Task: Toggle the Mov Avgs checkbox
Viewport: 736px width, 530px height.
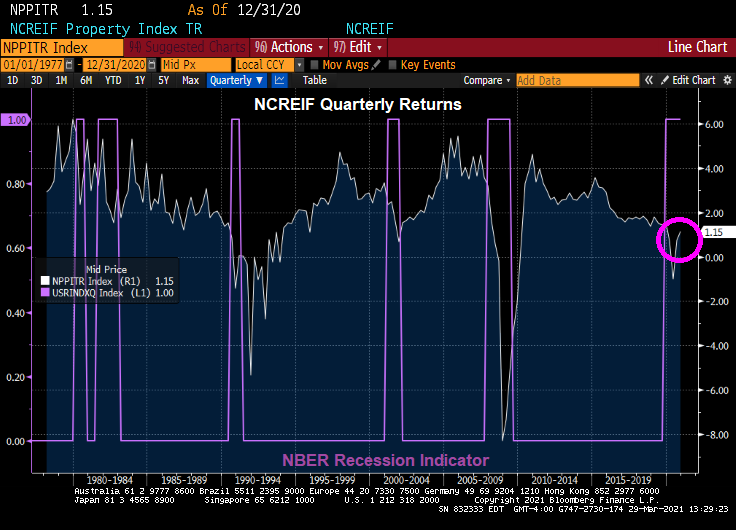Action: click(x=314, y=65)
